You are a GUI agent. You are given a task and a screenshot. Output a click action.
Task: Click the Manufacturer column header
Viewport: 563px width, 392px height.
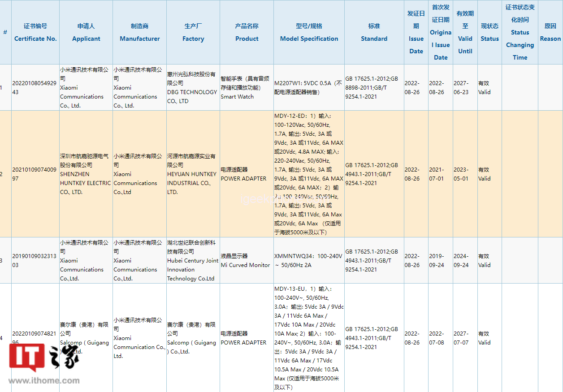pyautogui.click(x=139, y=33)
